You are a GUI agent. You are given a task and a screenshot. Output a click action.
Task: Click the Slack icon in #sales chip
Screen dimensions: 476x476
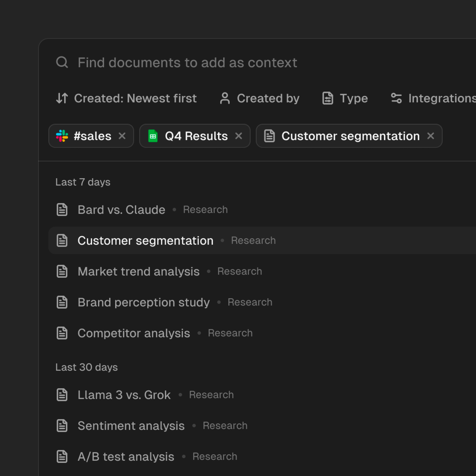(62, 136)
